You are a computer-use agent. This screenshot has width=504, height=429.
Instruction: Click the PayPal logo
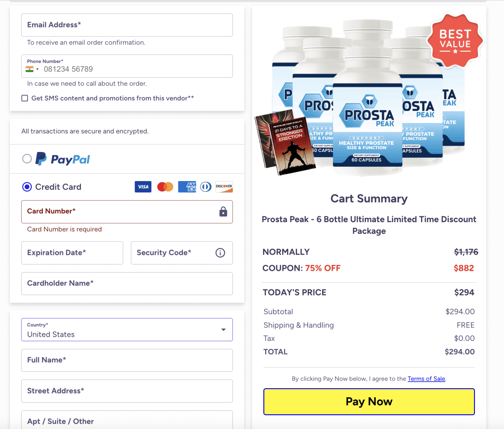pos(63,159)
